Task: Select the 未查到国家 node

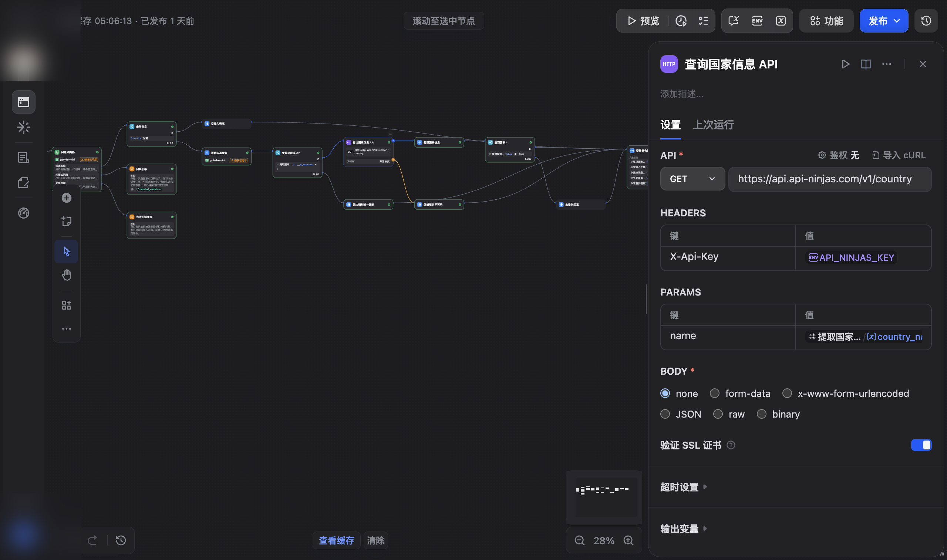Action: coord(581,205)
